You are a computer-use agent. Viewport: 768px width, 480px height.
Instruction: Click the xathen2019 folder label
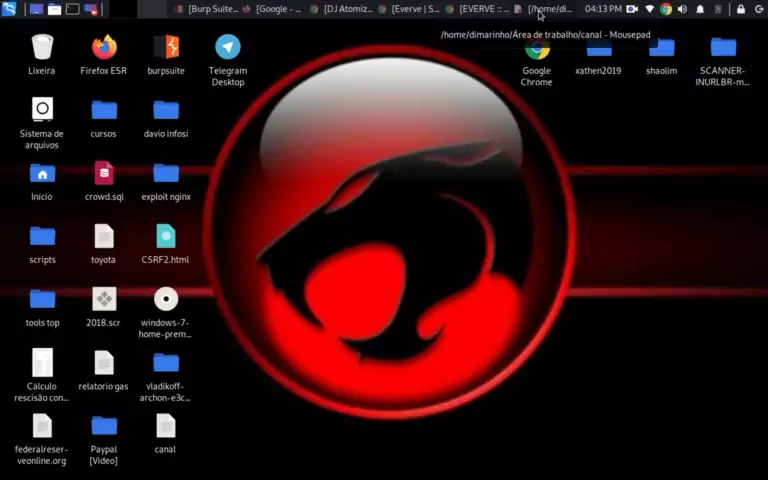598,71
